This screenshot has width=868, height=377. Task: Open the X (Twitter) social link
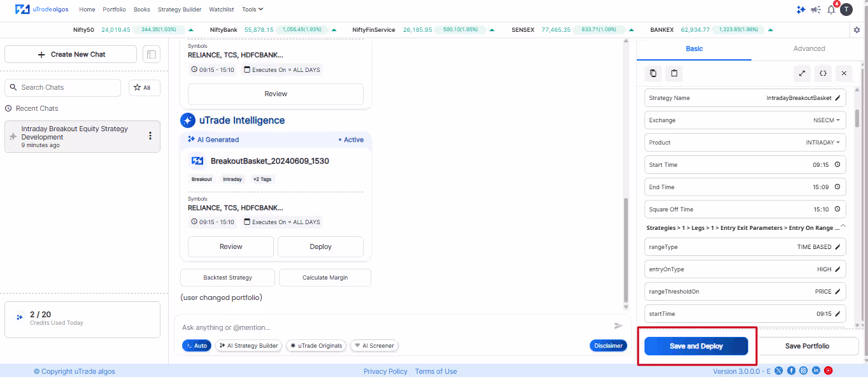[778, 371]
